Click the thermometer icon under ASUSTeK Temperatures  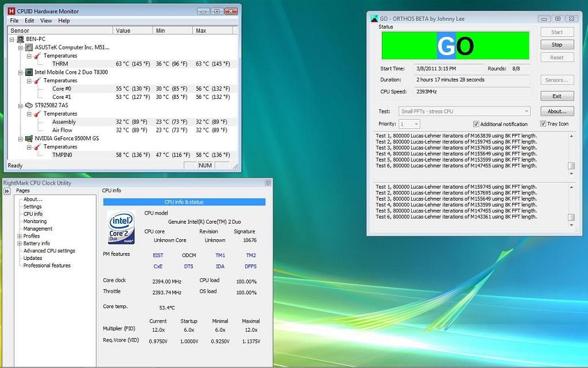coord(37,56)
